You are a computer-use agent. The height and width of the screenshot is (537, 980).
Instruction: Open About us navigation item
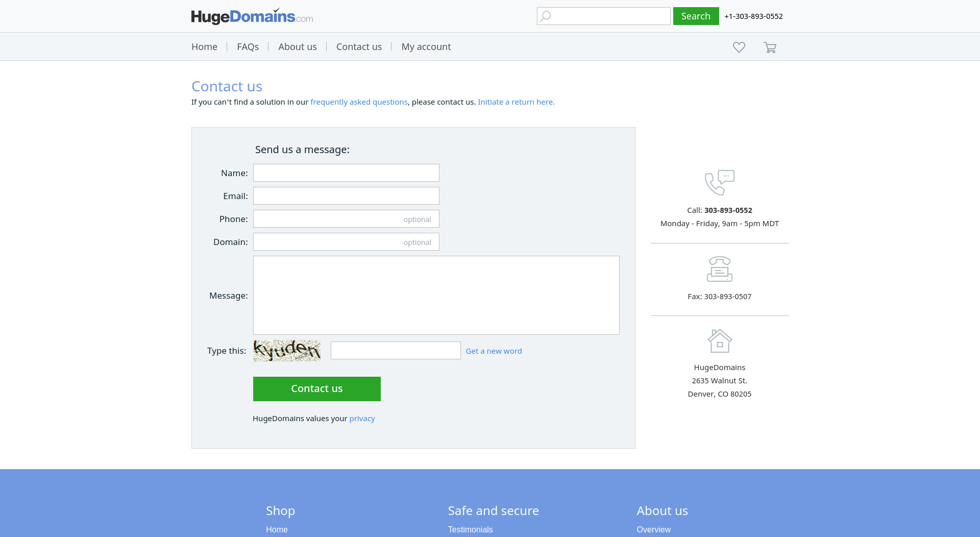pos(298,46)
